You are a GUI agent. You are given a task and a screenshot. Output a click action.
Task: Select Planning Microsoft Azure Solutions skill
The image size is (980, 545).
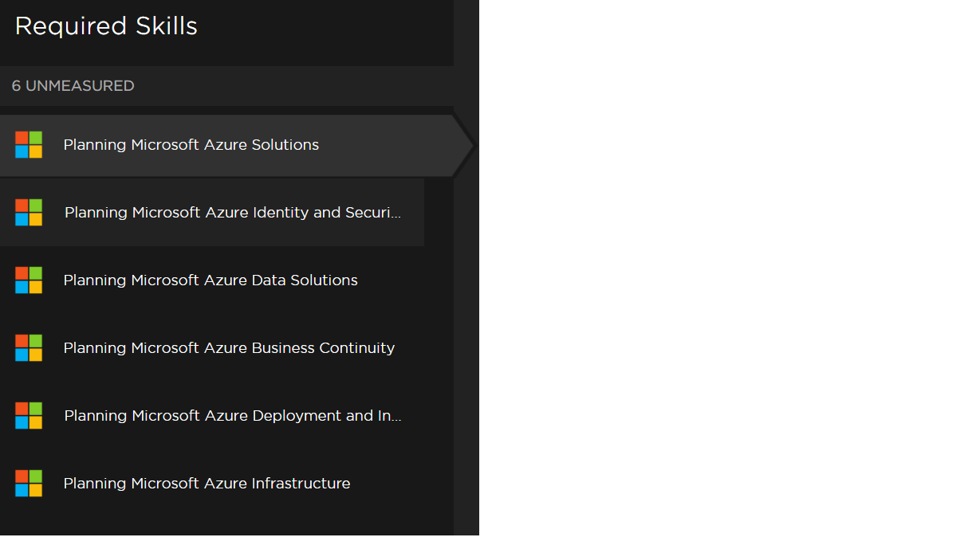pyautogui.click(x=191, y=145)
